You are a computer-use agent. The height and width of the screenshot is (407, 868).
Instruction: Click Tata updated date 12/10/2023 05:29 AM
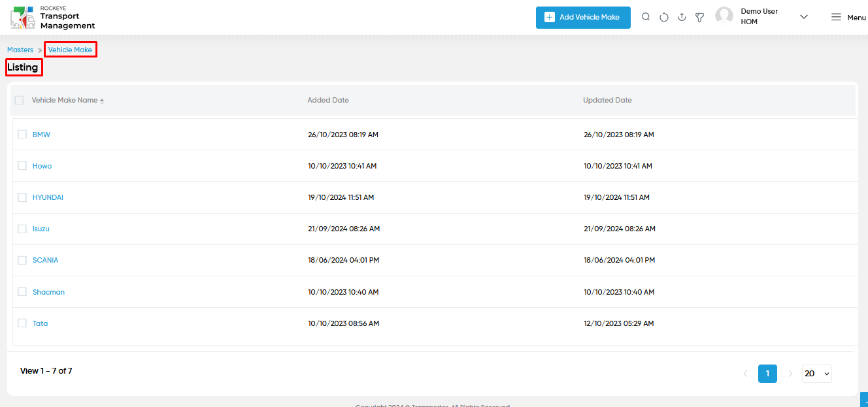point(619,323)
